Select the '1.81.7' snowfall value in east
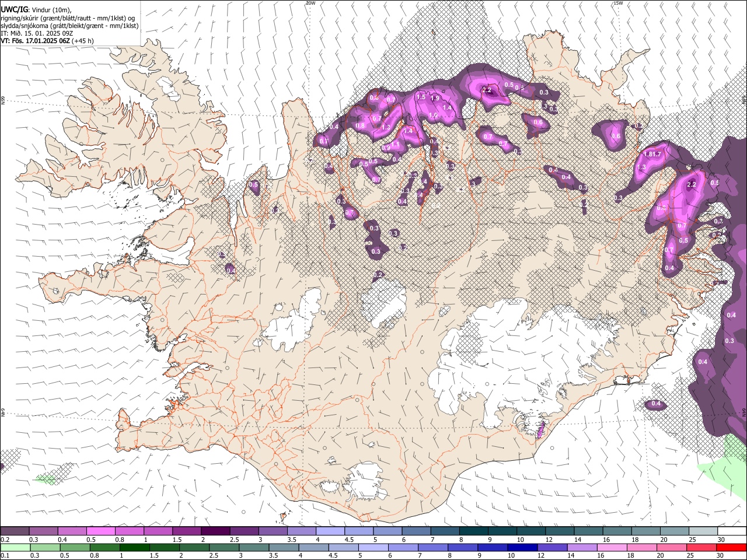Image resolution: width=747 pixels, height=560 pixels. click(x=653, y=155)
